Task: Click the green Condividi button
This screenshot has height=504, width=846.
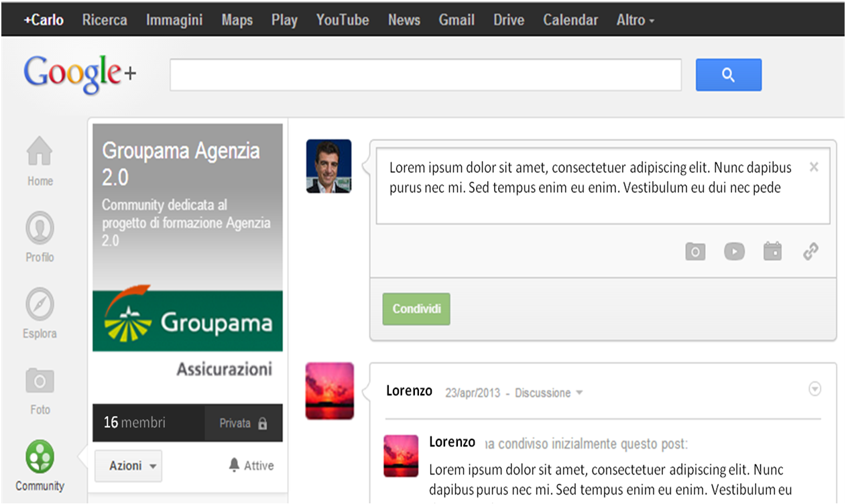Action: (x=416, y=309)
